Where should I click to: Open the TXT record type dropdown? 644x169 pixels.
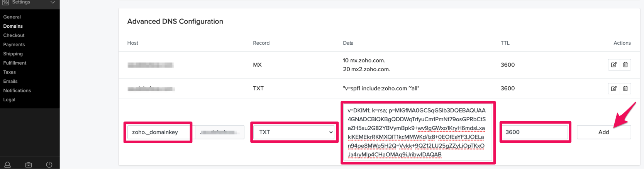point(294,132)
